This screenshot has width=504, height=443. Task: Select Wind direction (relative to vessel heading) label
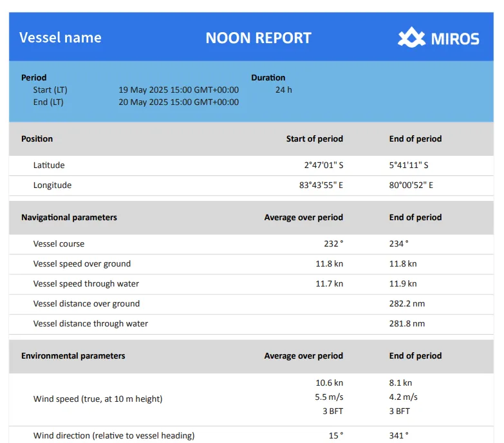point(114,436)
